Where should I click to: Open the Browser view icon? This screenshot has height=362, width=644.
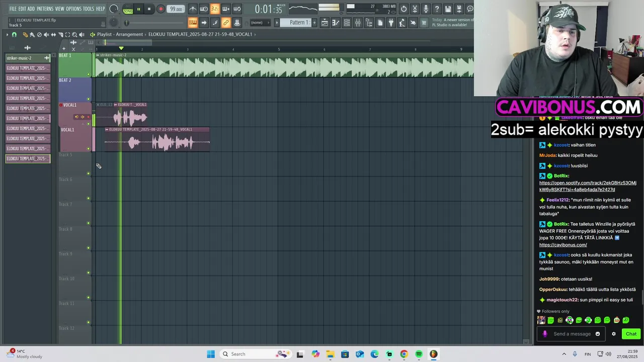(x=369, y=23)
